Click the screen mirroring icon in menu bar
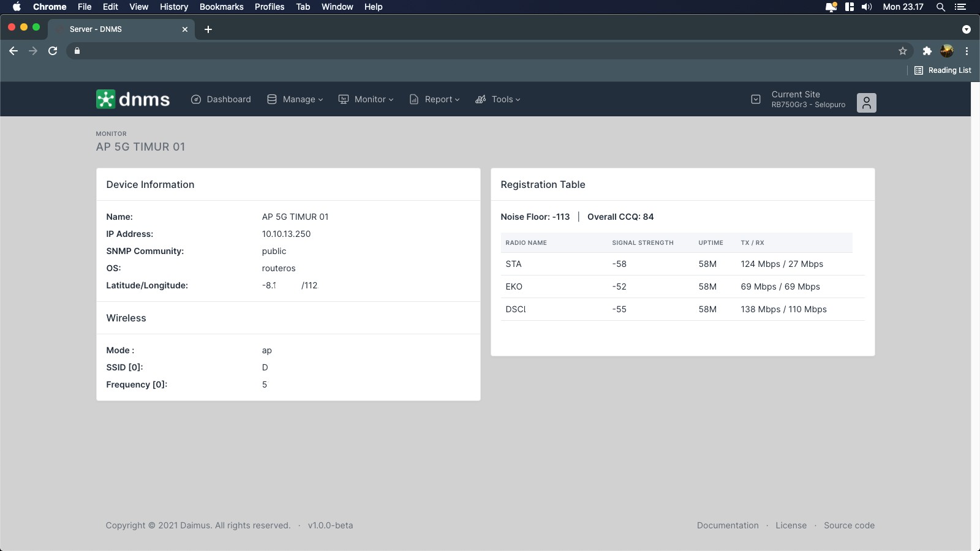 (x=831, y=7)
